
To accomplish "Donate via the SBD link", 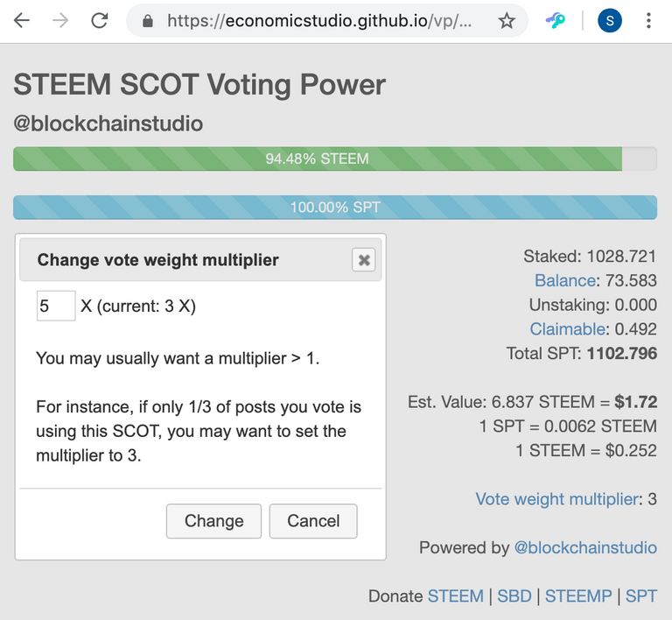I will 514,596.
